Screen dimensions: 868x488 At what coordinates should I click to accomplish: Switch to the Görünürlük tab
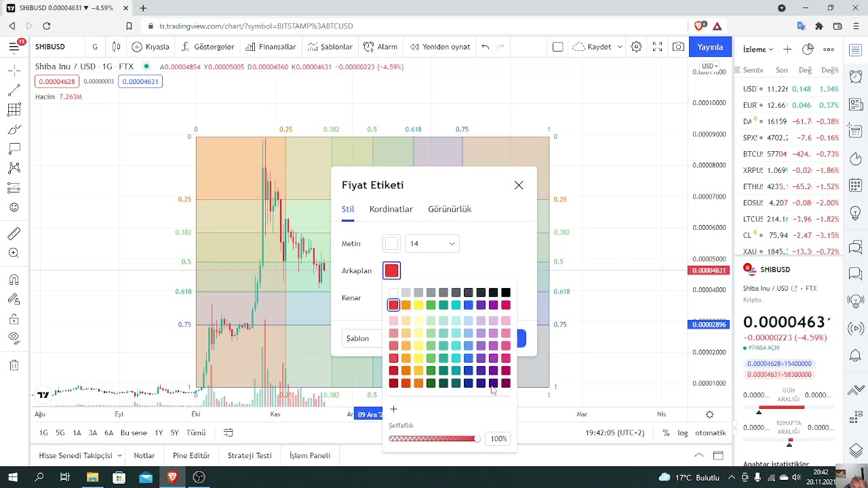450,209
